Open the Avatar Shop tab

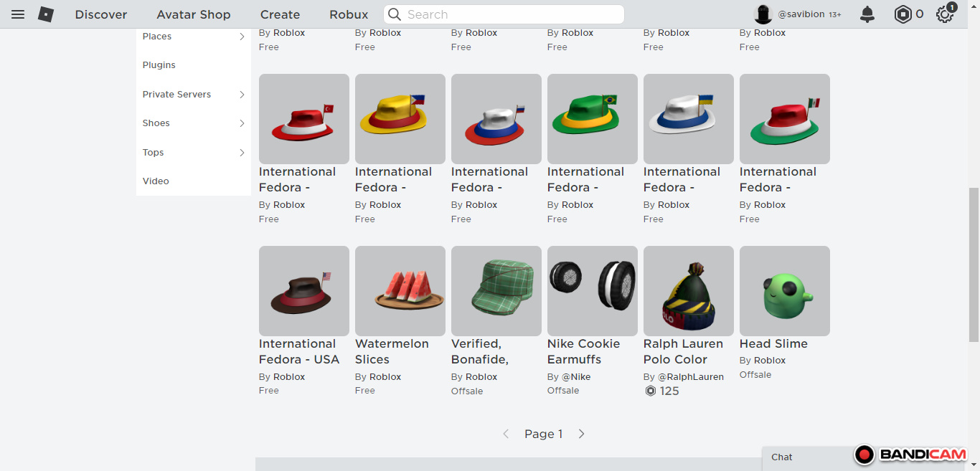pos(194,14)
